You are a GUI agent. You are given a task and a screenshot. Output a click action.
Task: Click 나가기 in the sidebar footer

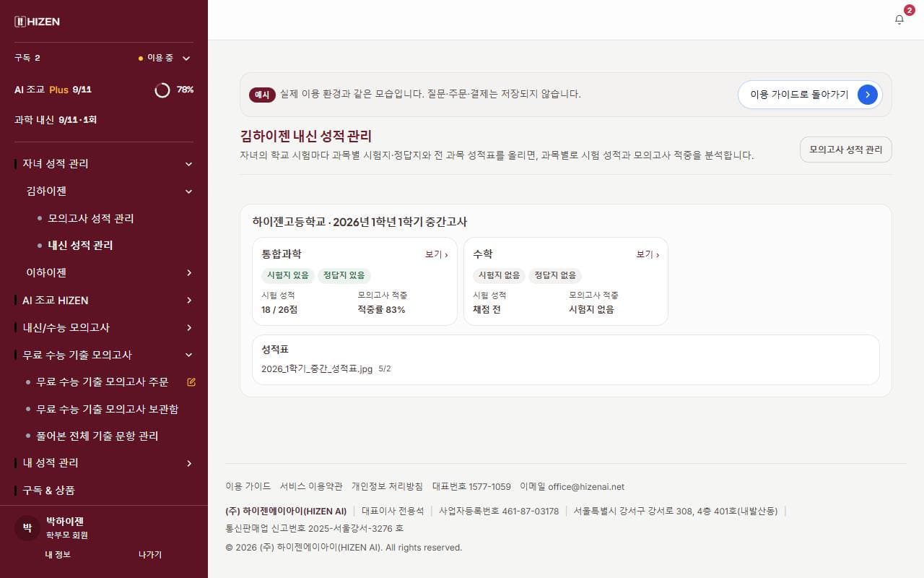[150, 554]
